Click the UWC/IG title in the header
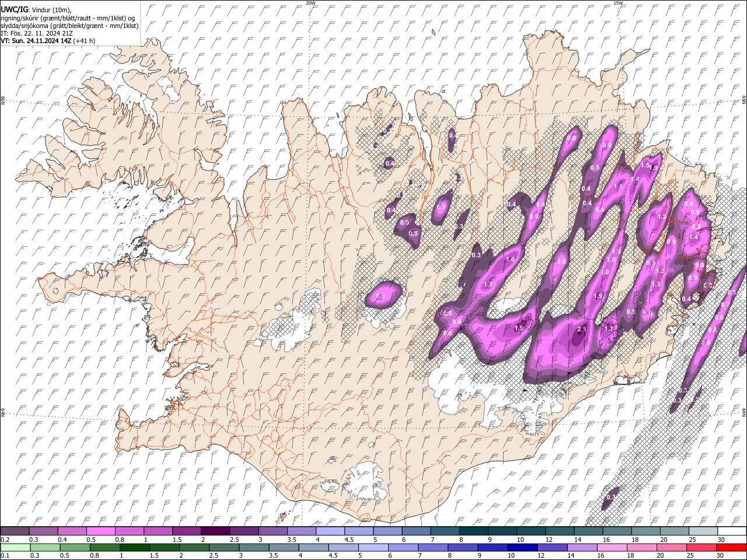The image size is (747, 560). click(x=14, y=9)
